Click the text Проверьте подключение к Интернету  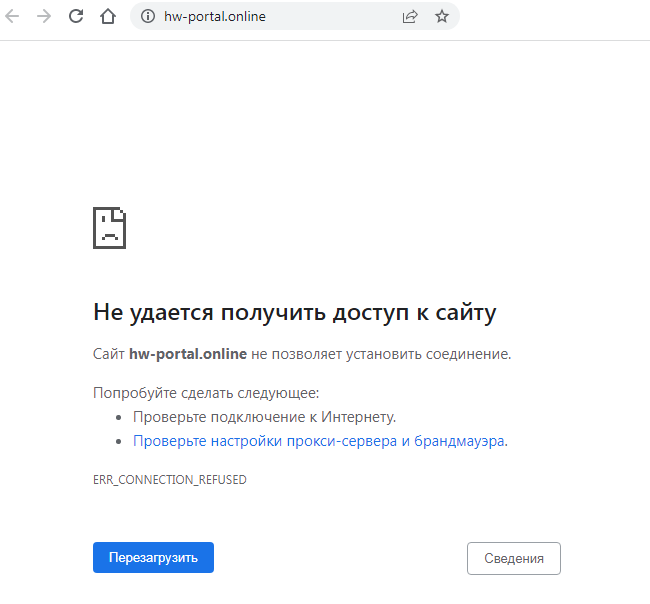point(265,417)
